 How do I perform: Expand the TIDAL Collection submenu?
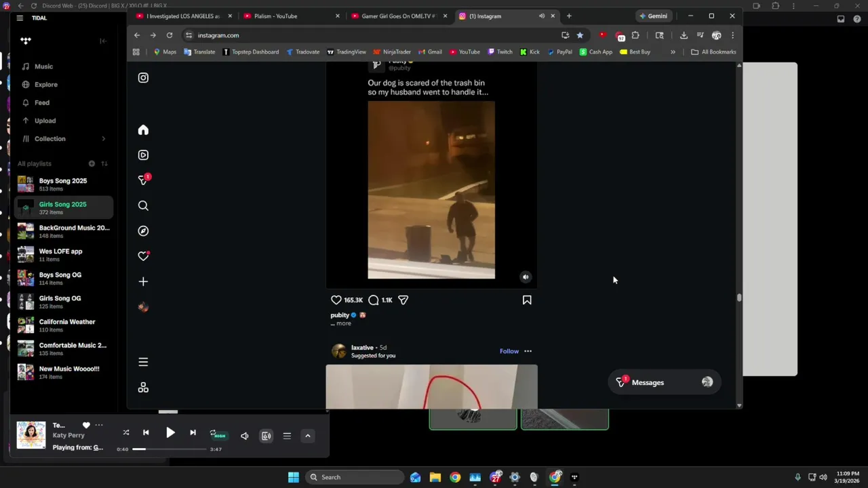(x=103, y=139)
